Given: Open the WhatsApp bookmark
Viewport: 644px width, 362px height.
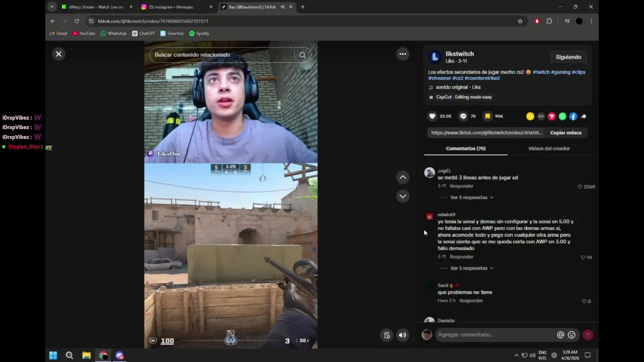Looking at the screenshot, I should tap(113, 33).
